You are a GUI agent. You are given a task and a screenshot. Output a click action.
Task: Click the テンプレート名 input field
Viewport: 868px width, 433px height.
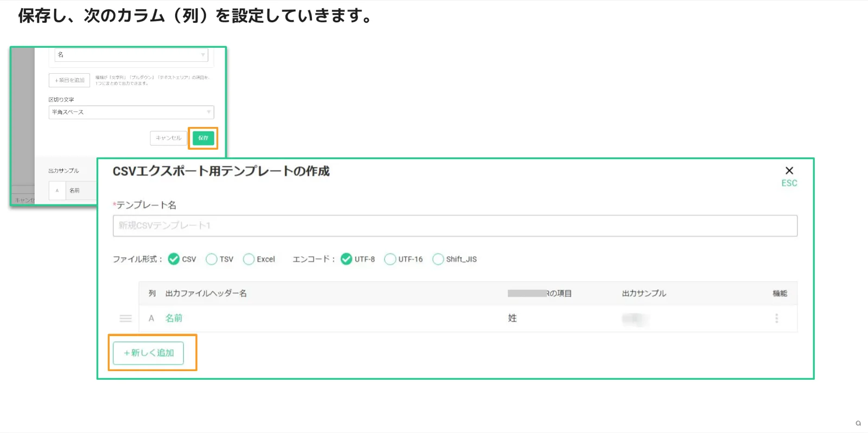point(455,226)
